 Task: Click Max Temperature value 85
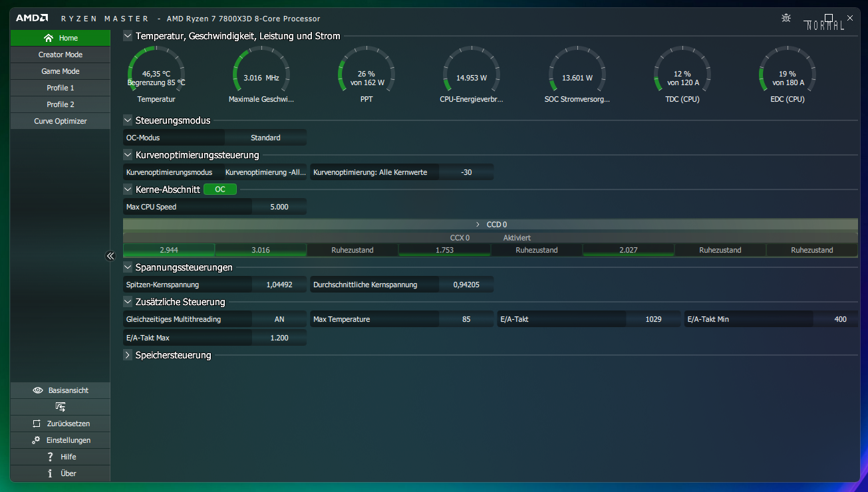pyautogui.click(x=466, y=319)
